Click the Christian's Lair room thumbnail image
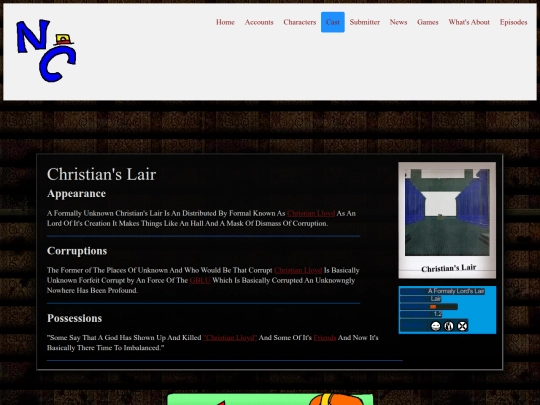Image resolution: width=540 pixels, height=405 pixels. pyautogui.click(x=447, y=212)
